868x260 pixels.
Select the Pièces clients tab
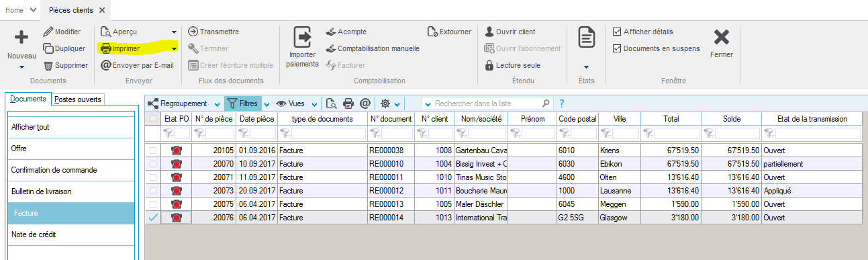[71, 10]
